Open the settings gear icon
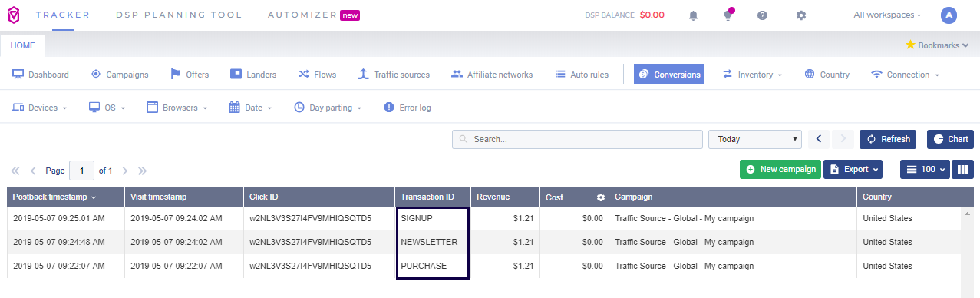Screen dimensions: 980x298 (801, 15)
